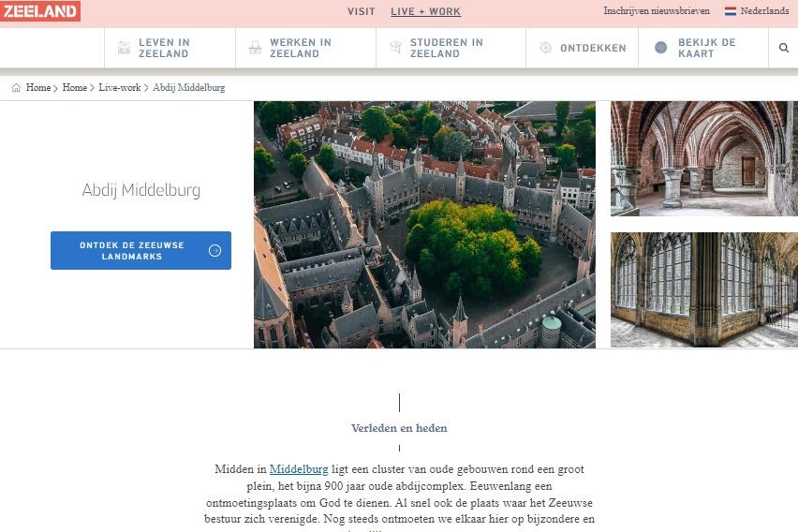Click the Abdij Middelburg heading
Viewport: 798px width, 532px height.
point(141,190)
